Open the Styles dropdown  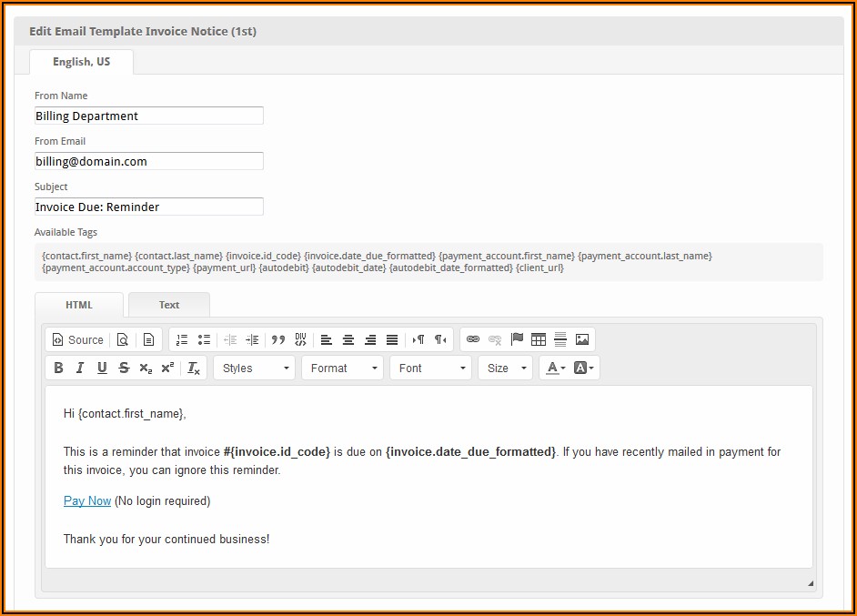(254, 368)
